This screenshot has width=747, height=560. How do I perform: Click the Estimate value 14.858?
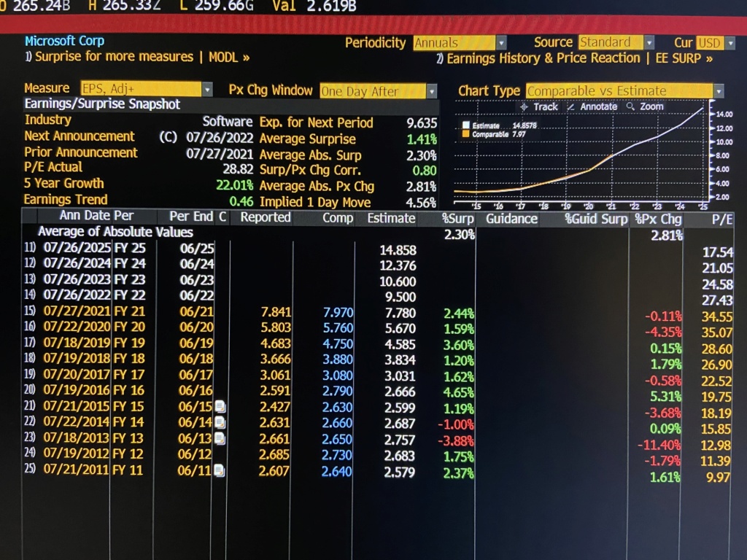coord(398,250)
